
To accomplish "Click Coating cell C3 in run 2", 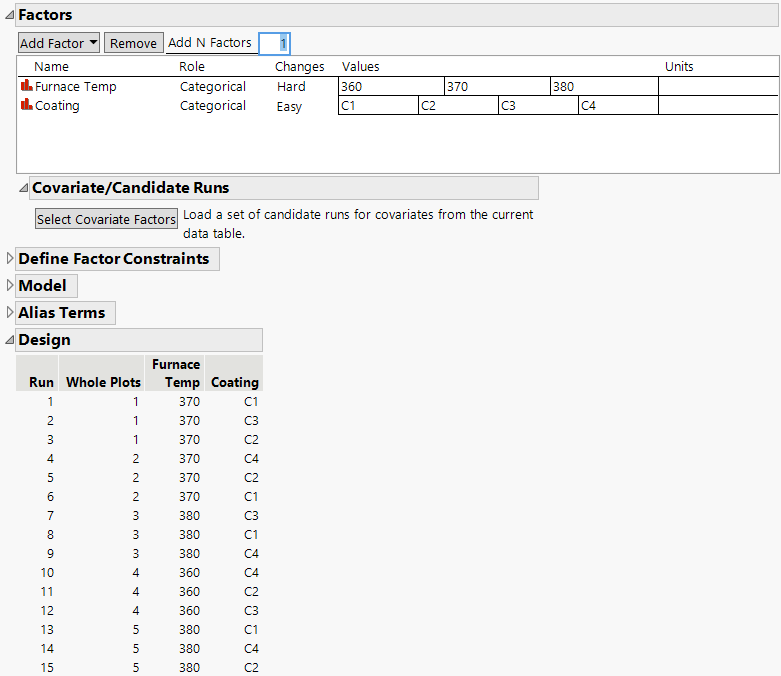I will pos(251,420).
